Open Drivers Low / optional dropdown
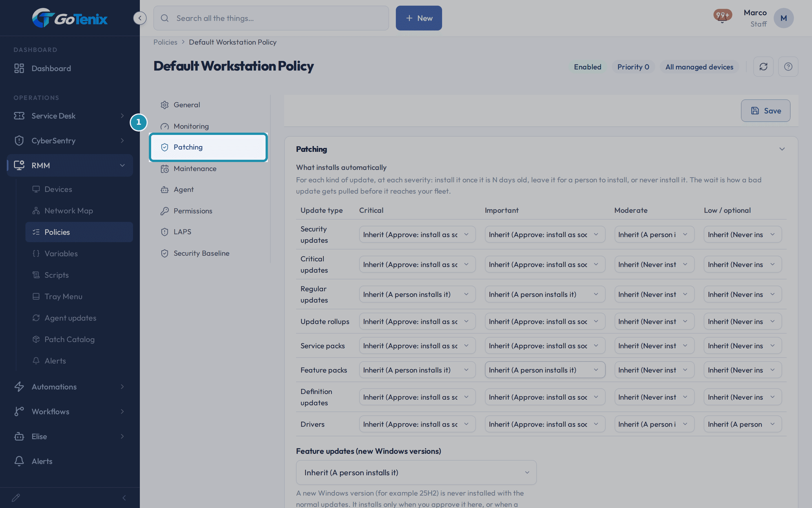 [x=743, y=424]
